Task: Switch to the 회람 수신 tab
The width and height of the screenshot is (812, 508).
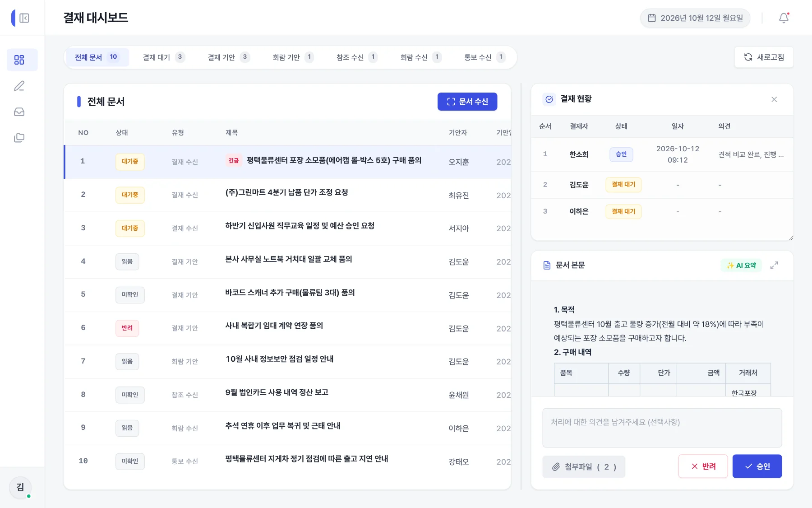Action: coord(420,57)
